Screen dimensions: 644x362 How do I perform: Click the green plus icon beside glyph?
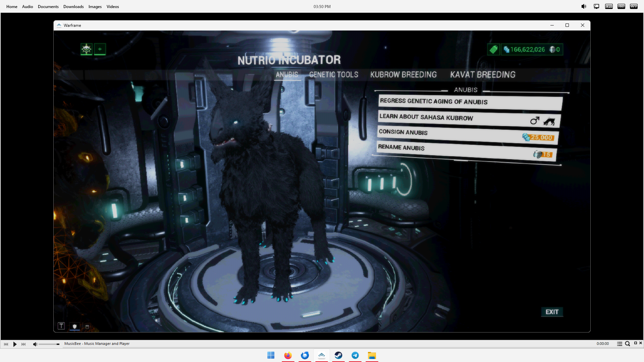100,49
